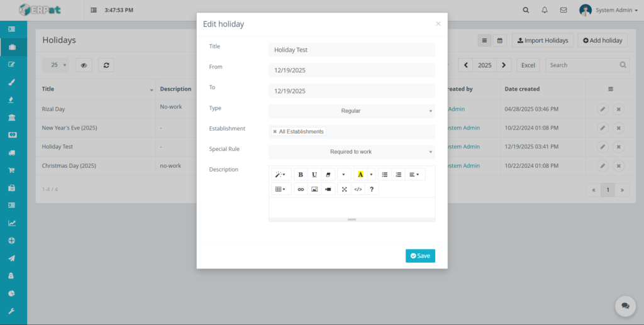Export the table to Excel

pos(528,65)
